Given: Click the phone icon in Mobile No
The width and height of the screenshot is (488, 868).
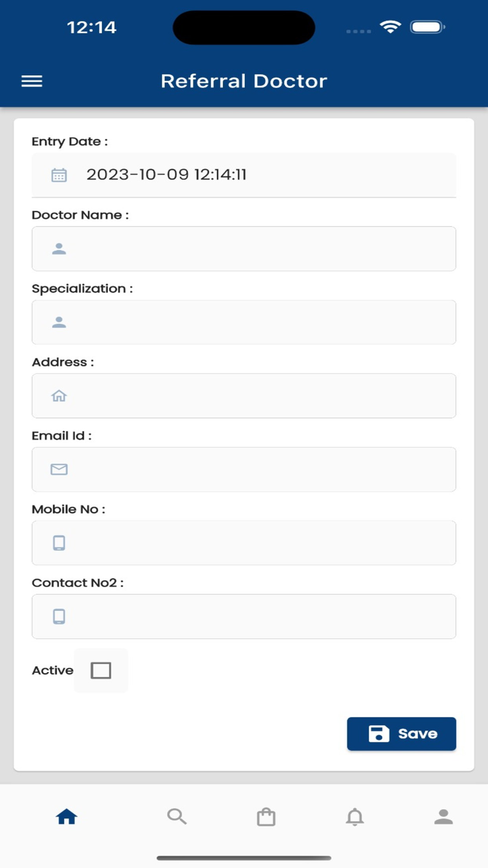Looking at the screenshot, I should pyautogui.click(x=59, y=543).
